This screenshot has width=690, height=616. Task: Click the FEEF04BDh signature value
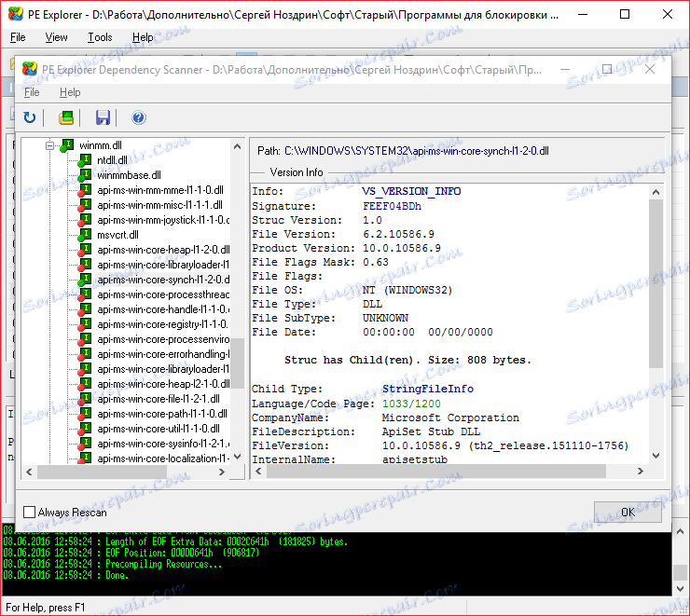[x=392, y=206]
